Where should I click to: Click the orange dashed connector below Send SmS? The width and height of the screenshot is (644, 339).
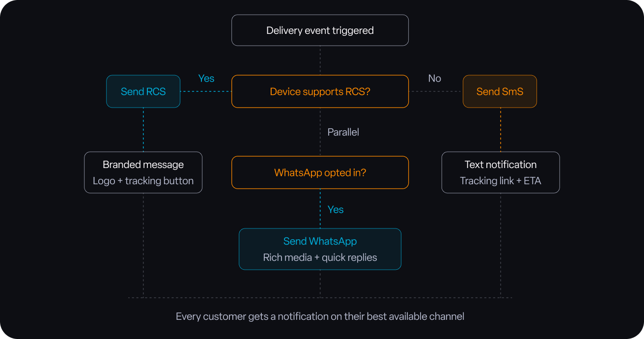[x=501, y=129]
